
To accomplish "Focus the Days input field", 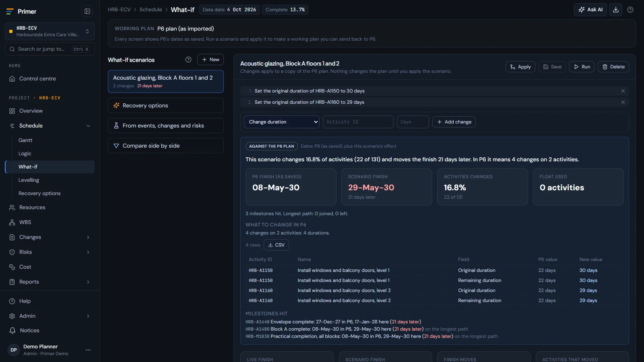I will pos(413,122).
